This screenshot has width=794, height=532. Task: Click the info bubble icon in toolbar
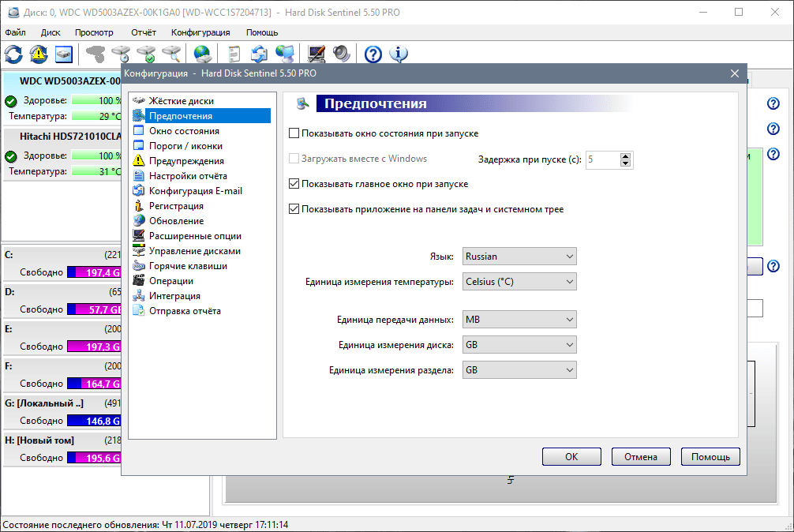[x=399, y=54]
